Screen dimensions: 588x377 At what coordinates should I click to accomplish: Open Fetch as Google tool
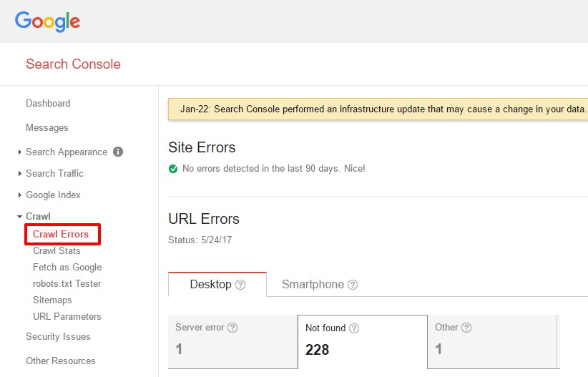[67, 267]
